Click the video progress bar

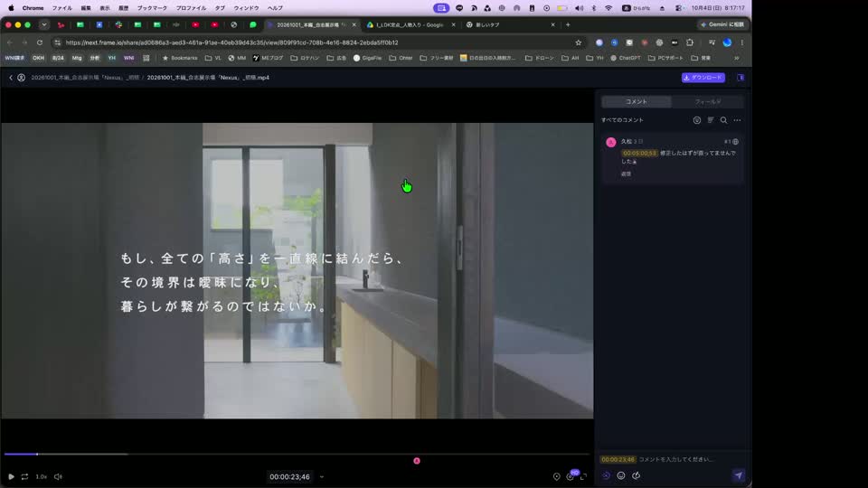click(297, 455)
